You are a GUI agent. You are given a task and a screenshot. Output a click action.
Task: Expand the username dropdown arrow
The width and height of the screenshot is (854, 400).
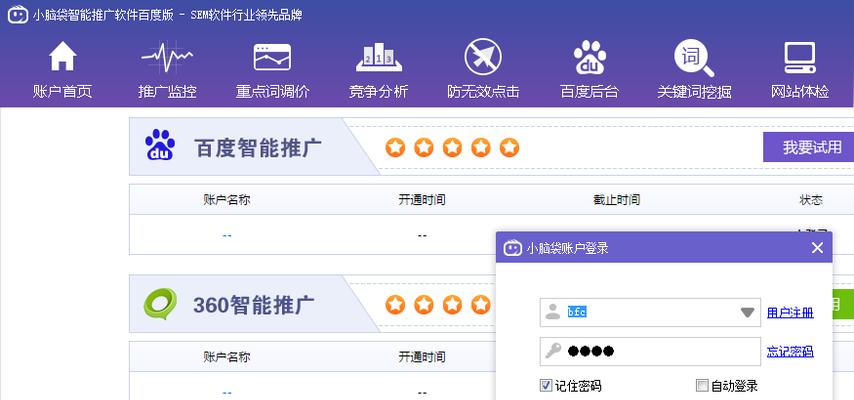coord(747,312)
